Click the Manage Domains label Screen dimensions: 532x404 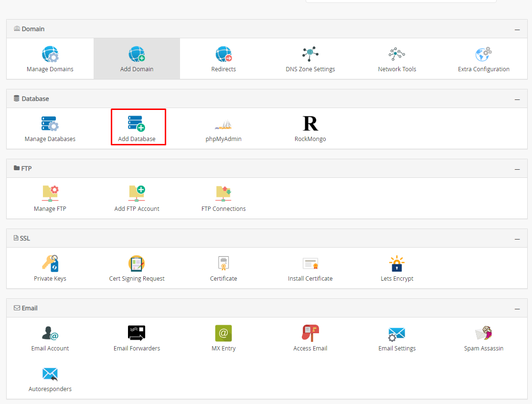click(x=50, y=69)
